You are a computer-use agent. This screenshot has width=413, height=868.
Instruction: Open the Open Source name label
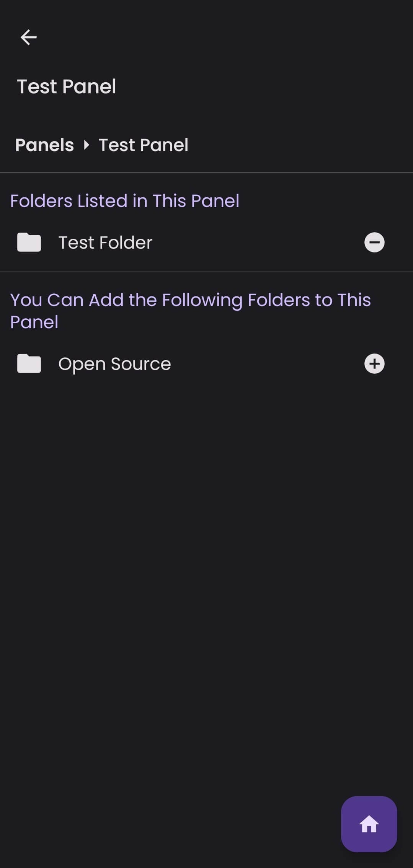pos(114,363)
